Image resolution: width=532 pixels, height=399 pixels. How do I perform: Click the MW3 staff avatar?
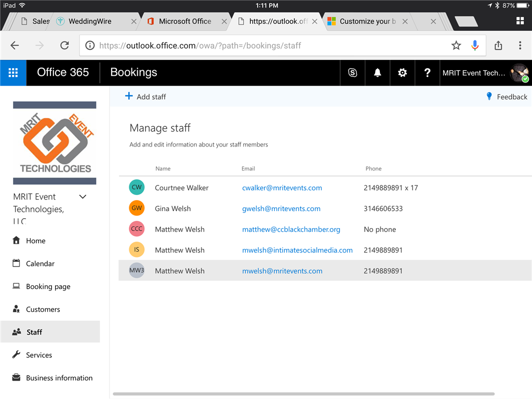coord(137,270)
